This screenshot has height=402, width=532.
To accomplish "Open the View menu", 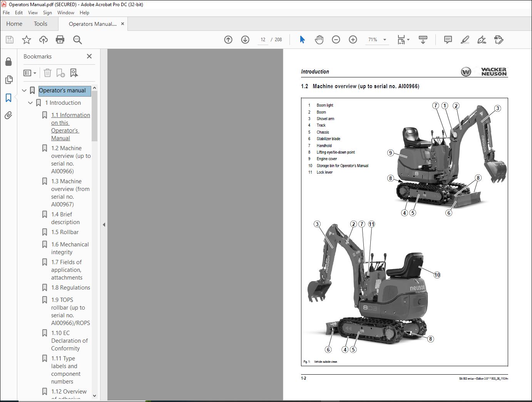I will [33, 13].
